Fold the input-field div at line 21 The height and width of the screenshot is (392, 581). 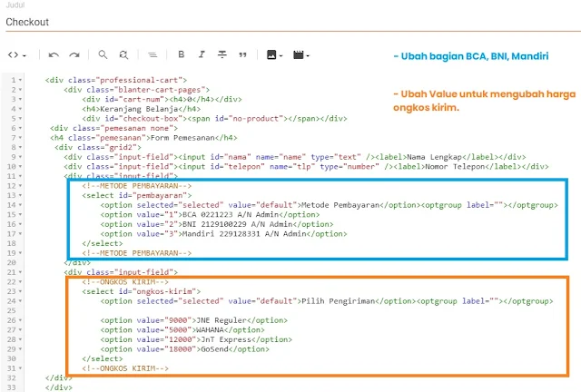pyautogui.click(x=20, y=272)
